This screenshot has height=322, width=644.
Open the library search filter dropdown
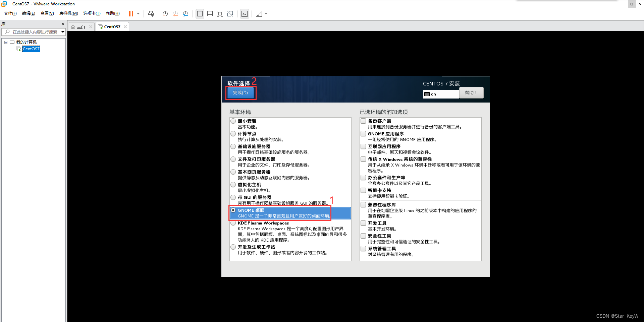[x=63, y=32]
